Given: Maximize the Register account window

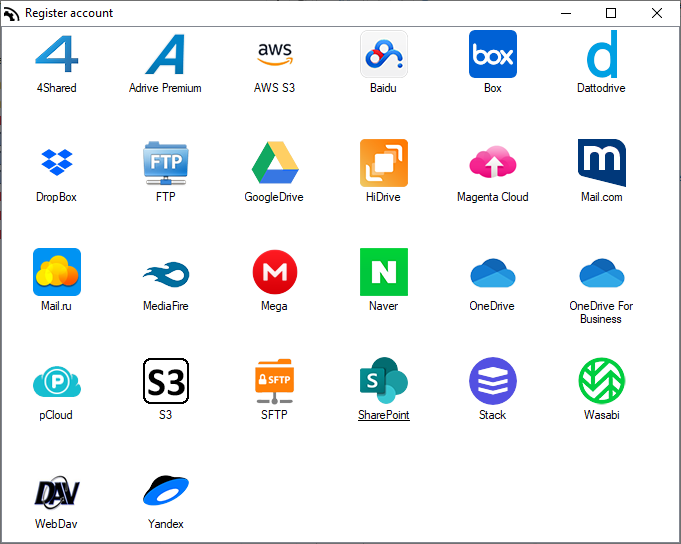Looking at the screenshot, I should pyautogui.click(x=611, y=13).
